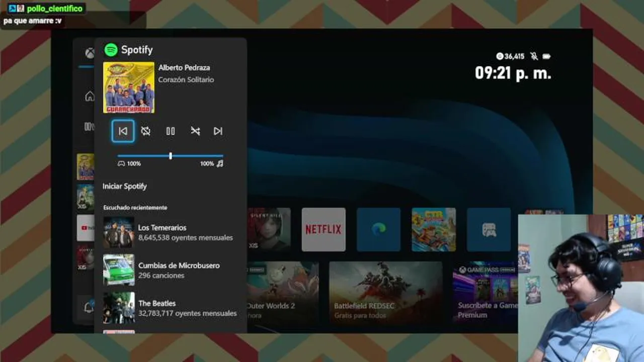Click the game controller volume icon
The width and height of the screenshot is (644, 362).
pyautogui.click(x=121, y=164)
